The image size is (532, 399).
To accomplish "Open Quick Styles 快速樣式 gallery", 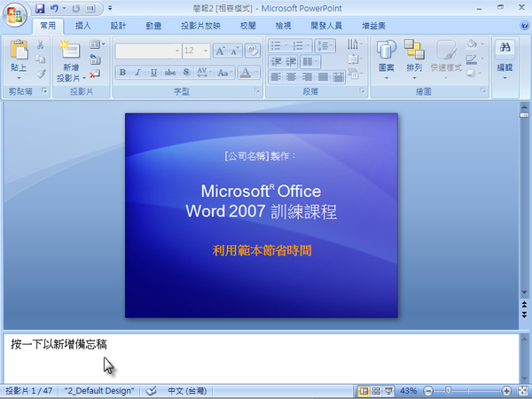I will coord(446,59).
